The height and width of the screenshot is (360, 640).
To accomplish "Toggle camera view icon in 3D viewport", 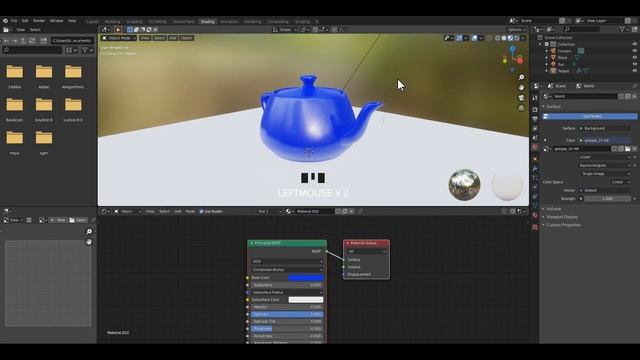I will click(x=521, y=98).
